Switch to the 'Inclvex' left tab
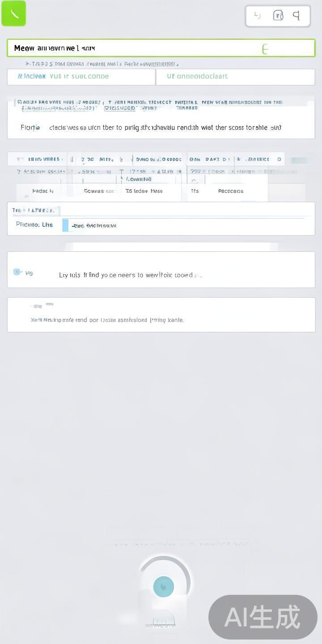The height and width of the screenshot is (644, 322). pyautogui.click(x=81, y=76)
